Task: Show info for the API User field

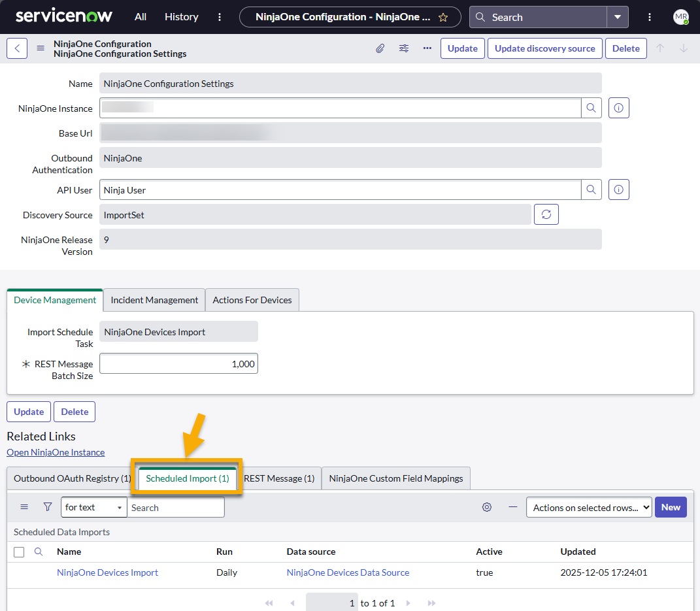Action: [x=618, y=190]
